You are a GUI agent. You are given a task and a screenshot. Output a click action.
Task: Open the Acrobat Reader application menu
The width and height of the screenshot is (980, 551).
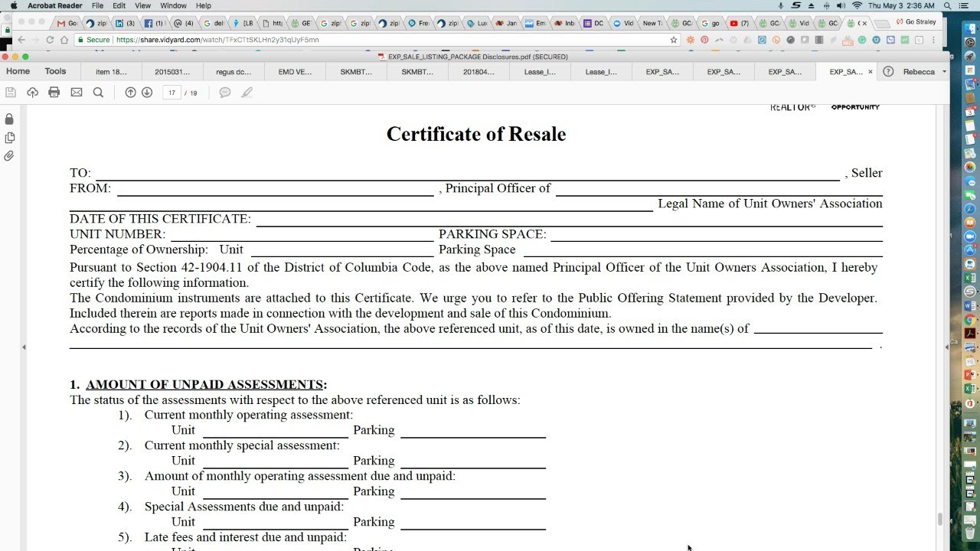(x=54, y=5)
